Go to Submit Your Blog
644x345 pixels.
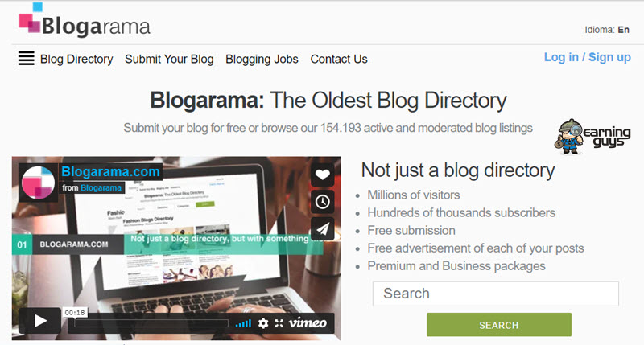coord(169,59)
